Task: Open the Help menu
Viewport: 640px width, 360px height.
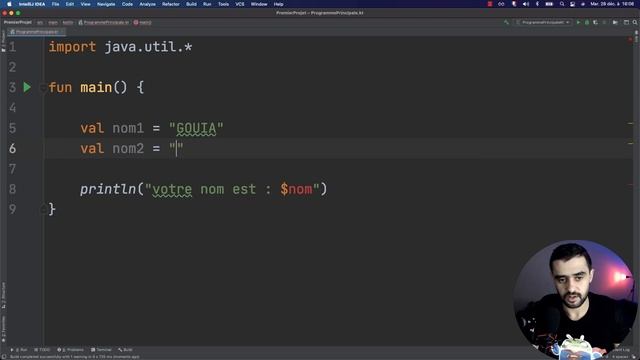Action: point(278,4)
